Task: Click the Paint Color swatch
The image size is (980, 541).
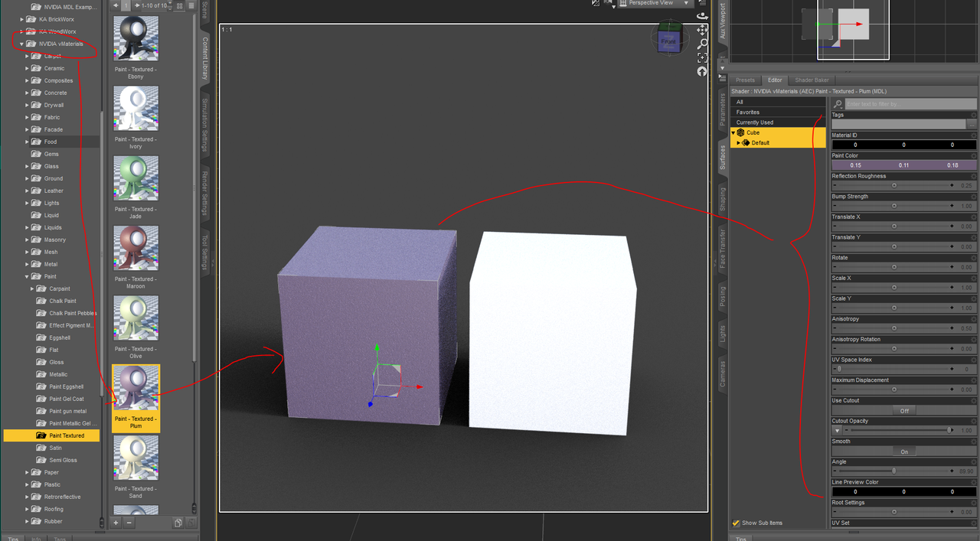Action: pos(904,165)
